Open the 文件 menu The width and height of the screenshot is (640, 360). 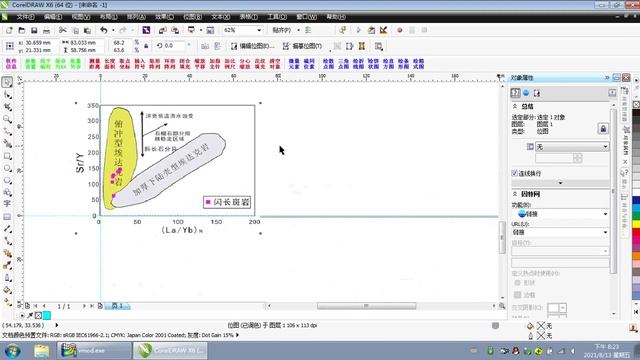(x=25, y=17)
